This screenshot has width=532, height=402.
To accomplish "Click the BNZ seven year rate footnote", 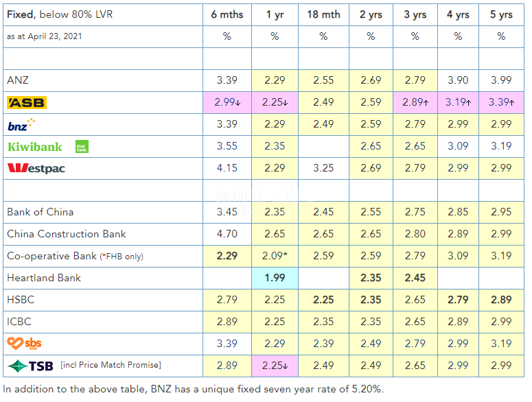I will 193,389.
